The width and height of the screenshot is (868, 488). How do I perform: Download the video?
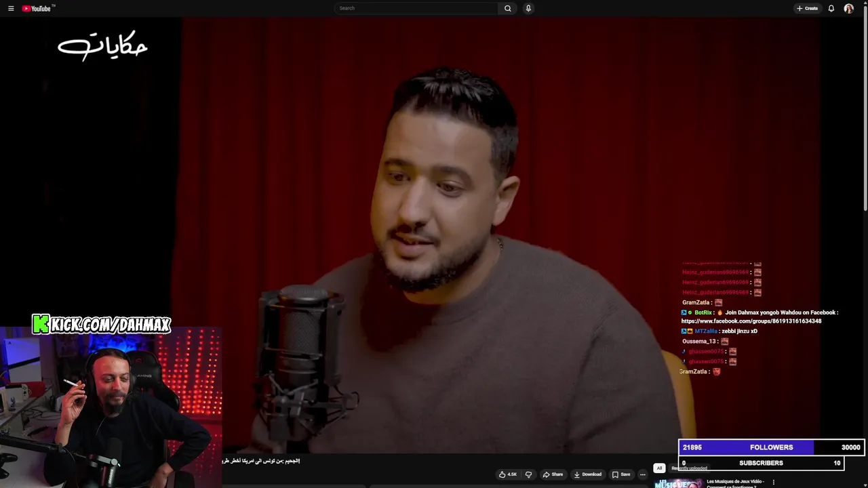(x=587, y=474)
